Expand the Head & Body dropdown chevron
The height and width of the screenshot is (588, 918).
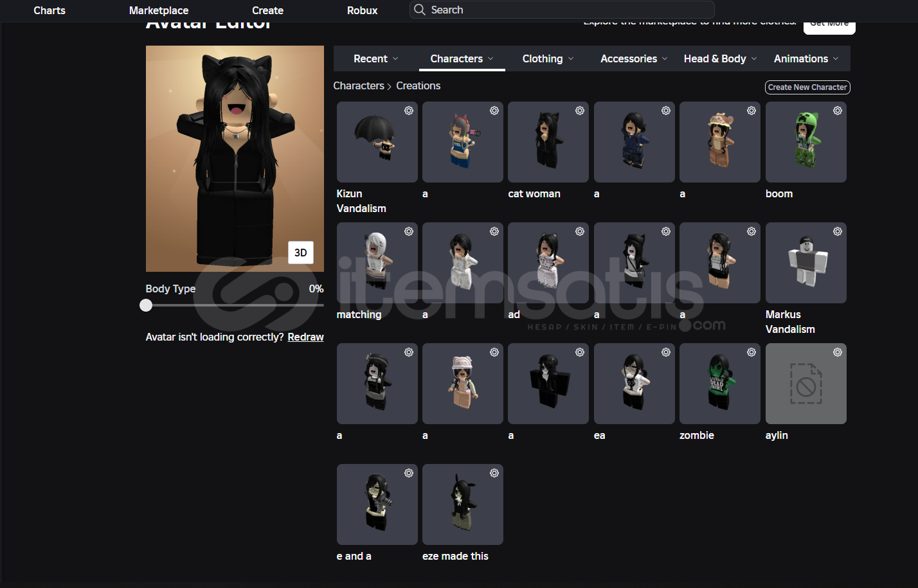pos(754,58)
